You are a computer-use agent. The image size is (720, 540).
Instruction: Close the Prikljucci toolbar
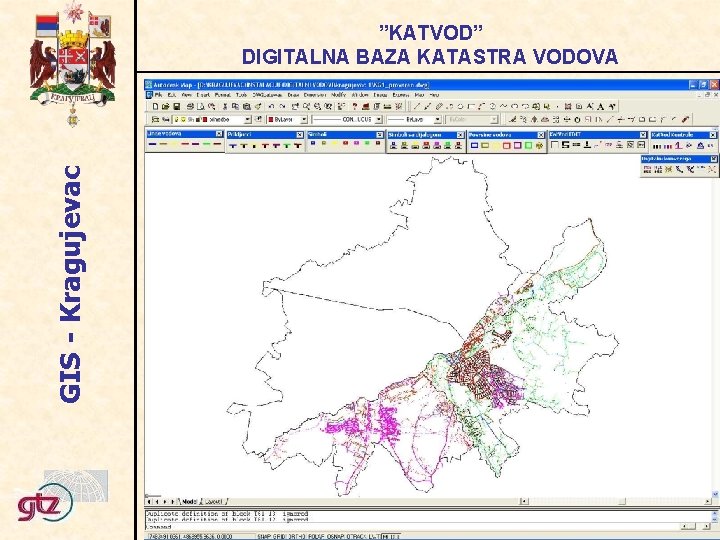(x=300, y=135)
